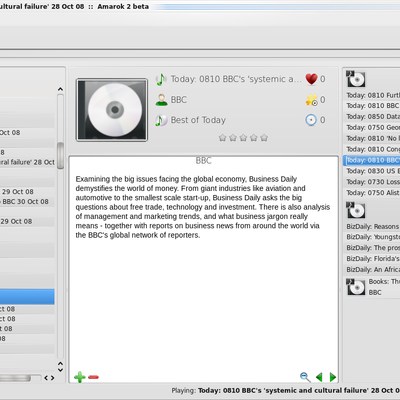
Task: Select playlist track 'Today: 0750 Geo...'
Action: click(372, 128)
